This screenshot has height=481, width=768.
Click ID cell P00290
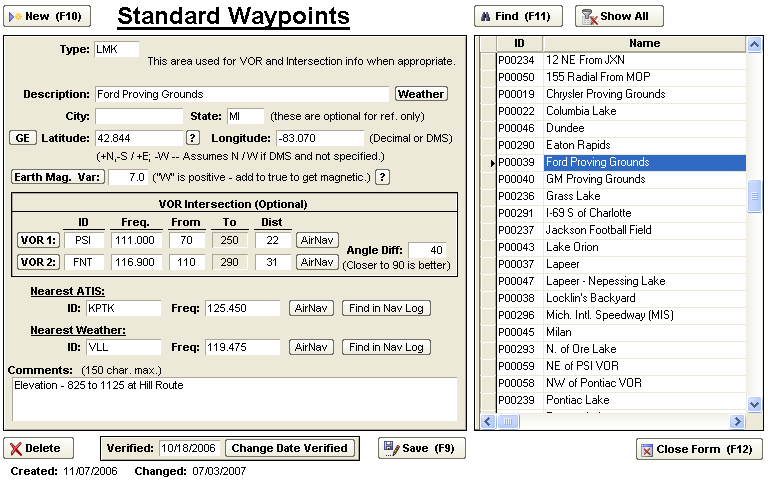519,145
